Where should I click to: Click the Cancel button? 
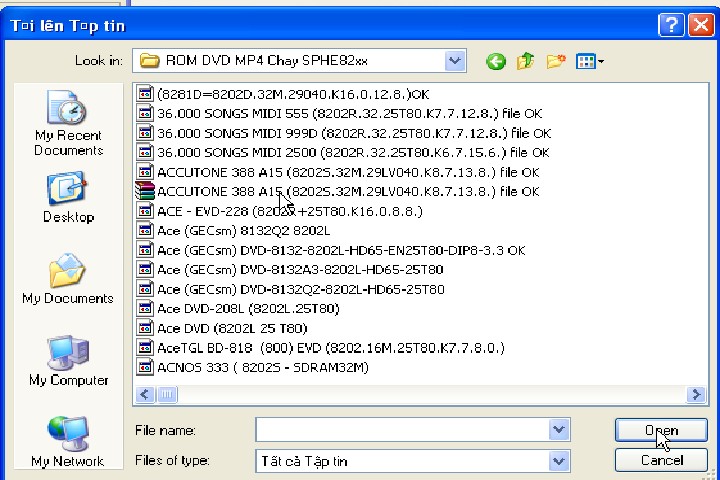661,460
